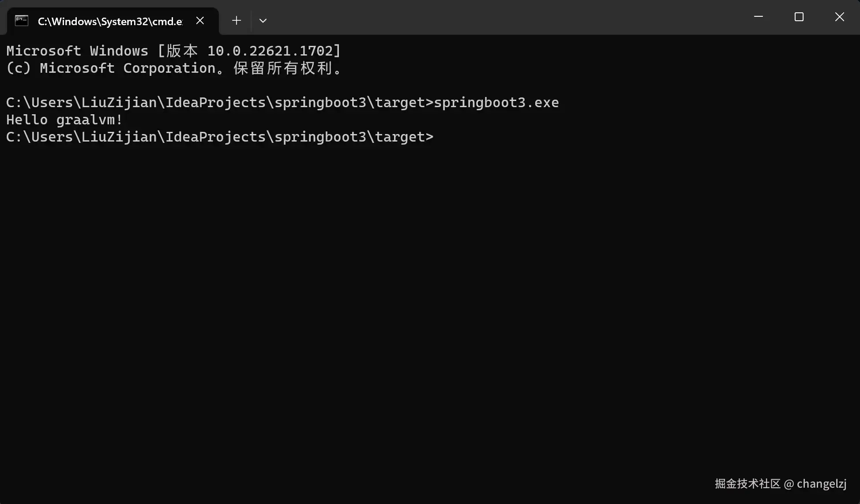860x504 pixels.
Task: Click the last prompt's IdeaProjects path text
Action: click(215, 137)
